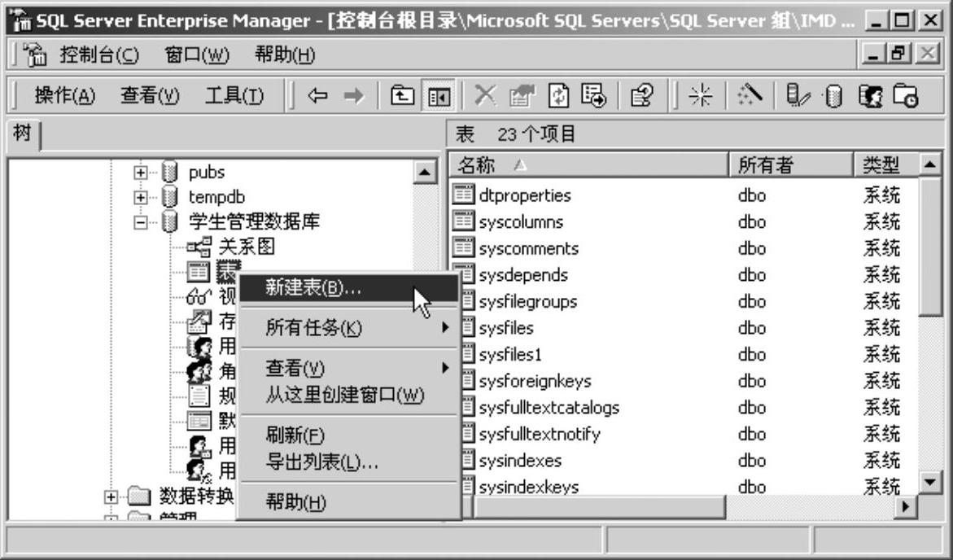
Task: Click the Properties toolbar icon
Action: [x=522, y=95]
